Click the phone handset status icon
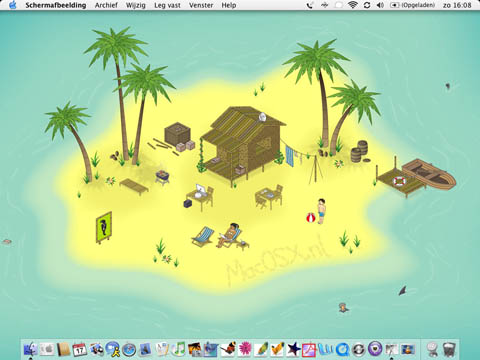Viewport: 480px width, 360px height. click(310, 5)
